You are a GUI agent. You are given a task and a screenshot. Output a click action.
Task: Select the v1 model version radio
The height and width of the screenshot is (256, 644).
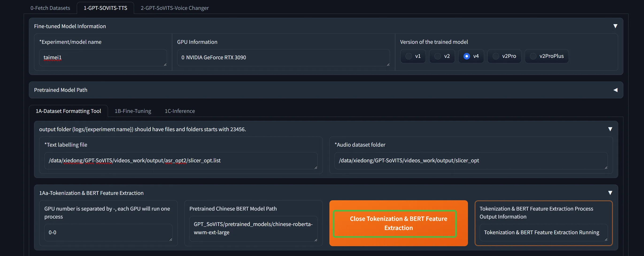click(x=409, y=56)
